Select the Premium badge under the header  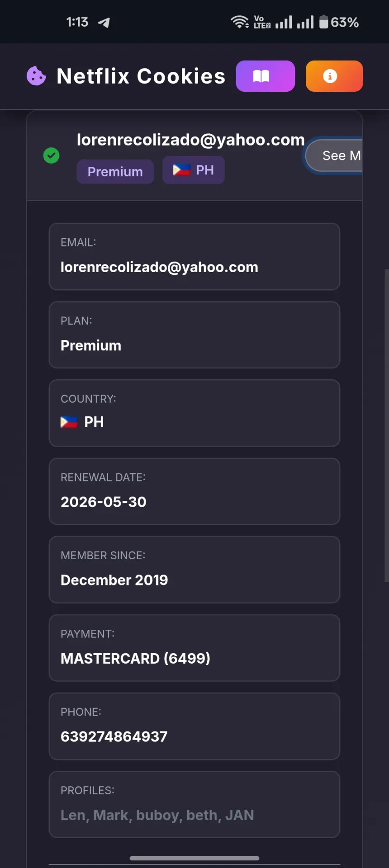pyautogui.click(x=115, y=172)
